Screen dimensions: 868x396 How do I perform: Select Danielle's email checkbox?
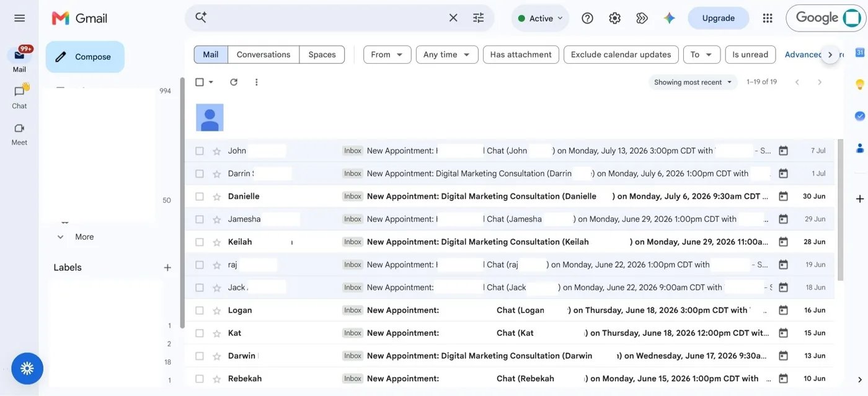coord(199,196)
